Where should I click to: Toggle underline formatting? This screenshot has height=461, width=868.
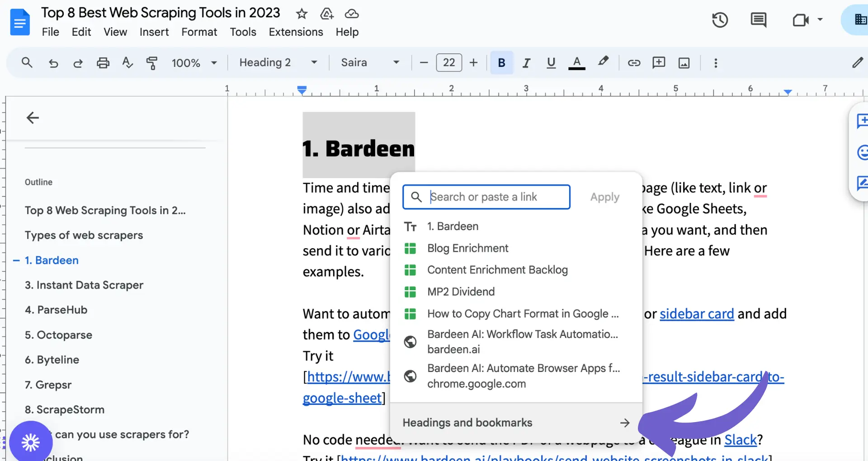551,63
